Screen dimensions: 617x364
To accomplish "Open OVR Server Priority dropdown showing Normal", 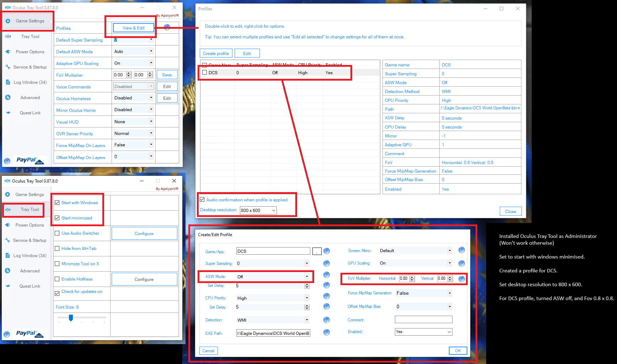I will coord(133,134).
